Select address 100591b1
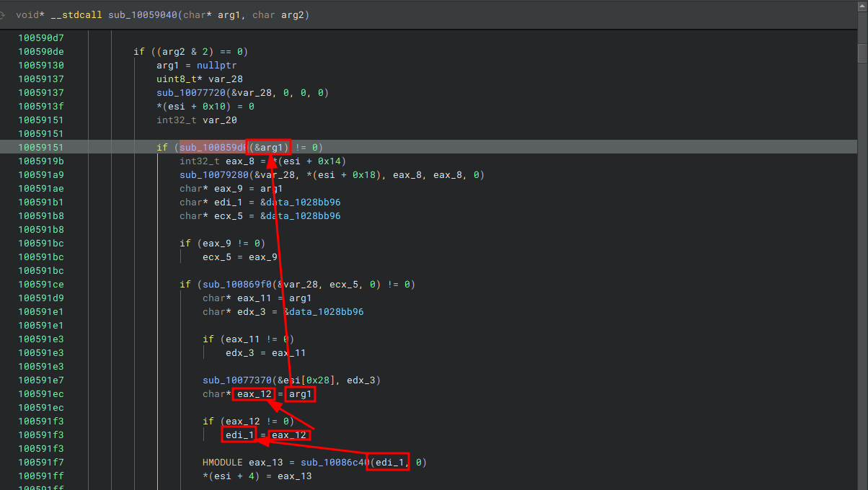The width and height of the screenshot is (868, 490). [x=41, y=202]
